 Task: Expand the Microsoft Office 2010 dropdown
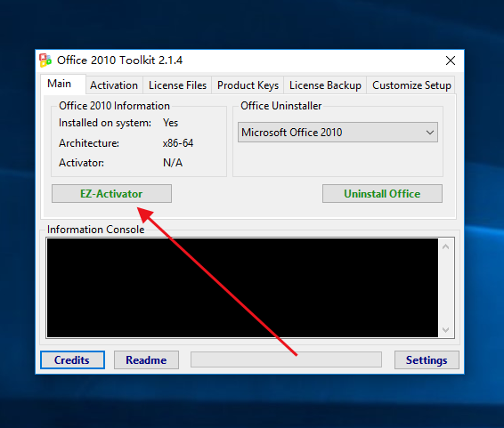337,132
